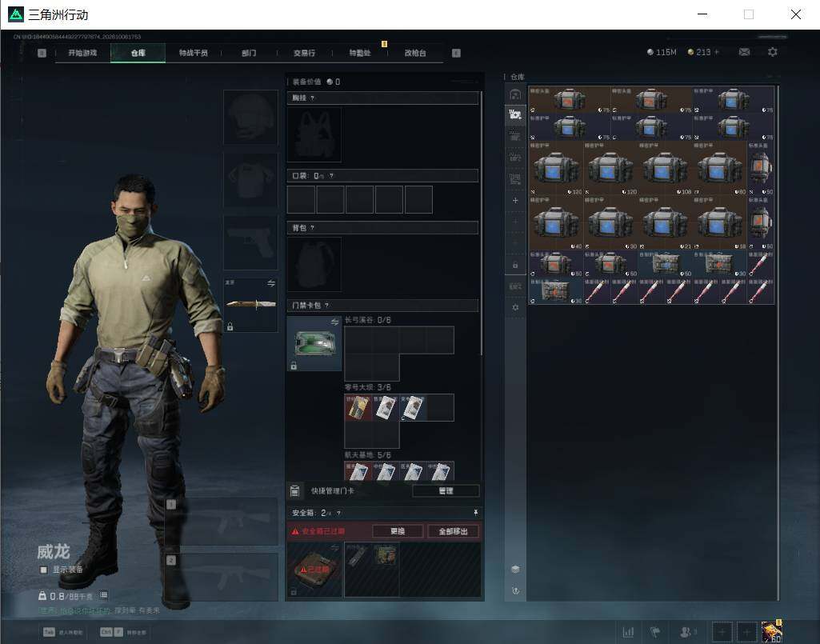820x644 pixels.
Task: Add a warehouse page with plus icon
Action: click(x=515, y=200)
